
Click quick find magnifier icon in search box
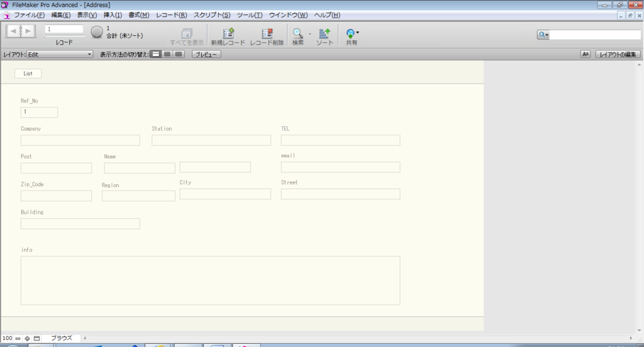(x=543, y=35)
